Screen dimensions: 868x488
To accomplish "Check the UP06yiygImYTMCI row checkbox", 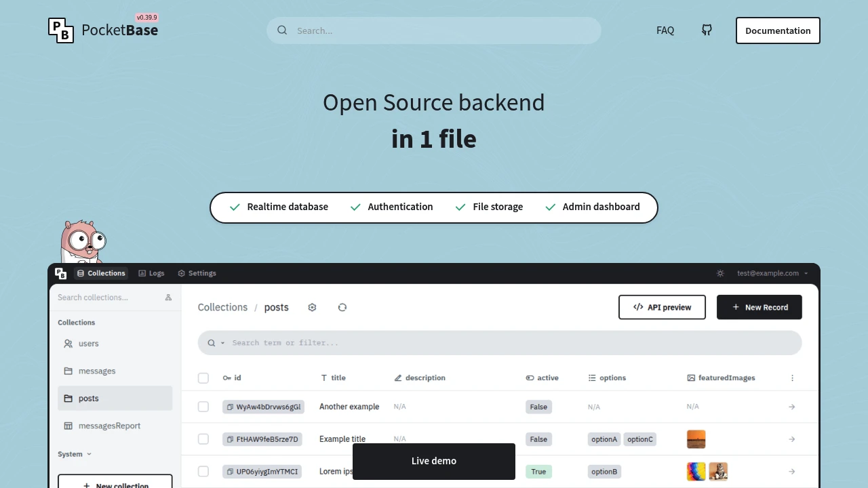I will [x=203, y=472].
